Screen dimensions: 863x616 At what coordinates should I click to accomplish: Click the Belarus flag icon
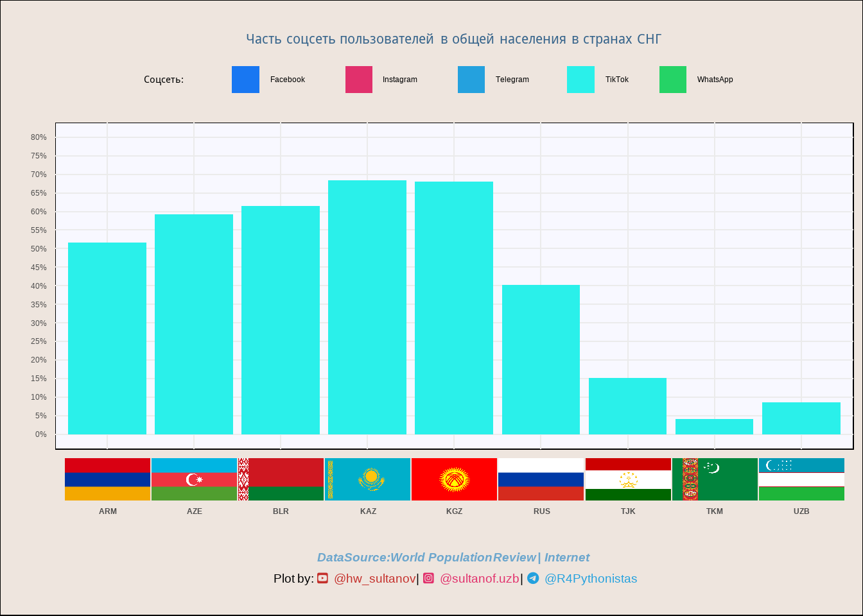(281, 479)
